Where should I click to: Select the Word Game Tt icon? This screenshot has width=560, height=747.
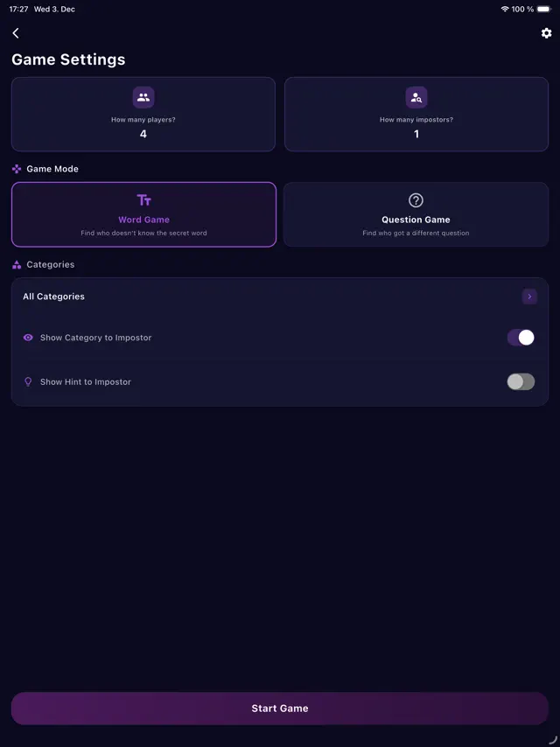click(x=143, y=201)
